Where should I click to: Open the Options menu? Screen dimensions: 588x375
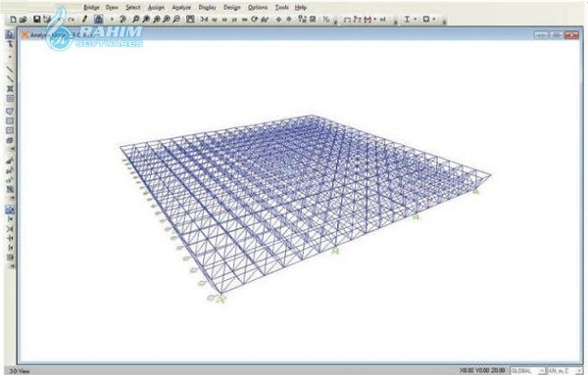(x=258, y=8)
